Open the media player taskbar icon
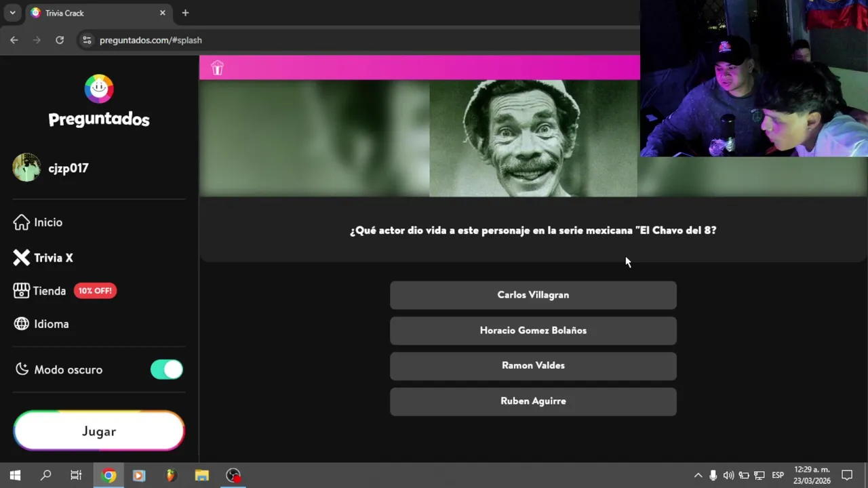868x488 pixels. pos(139,475)
